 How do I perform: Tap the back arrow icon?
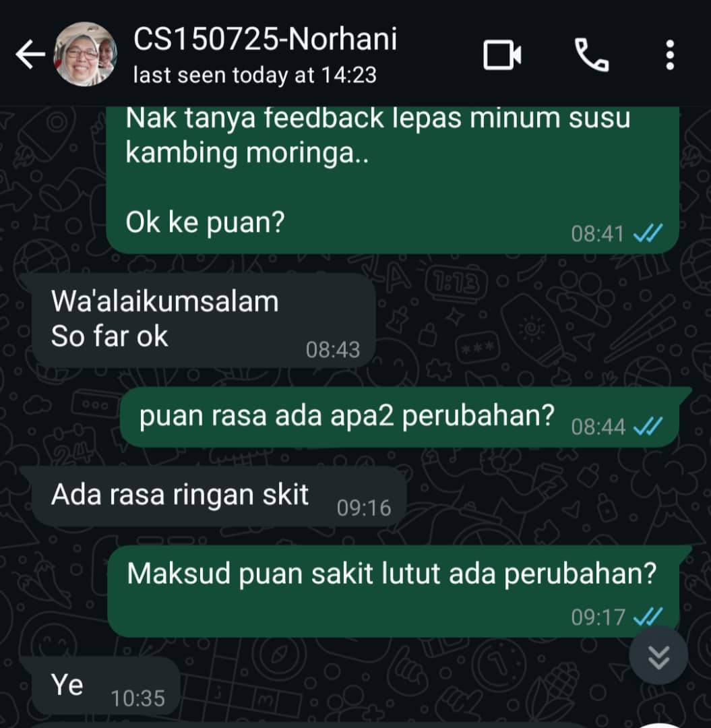pos(30,55)
